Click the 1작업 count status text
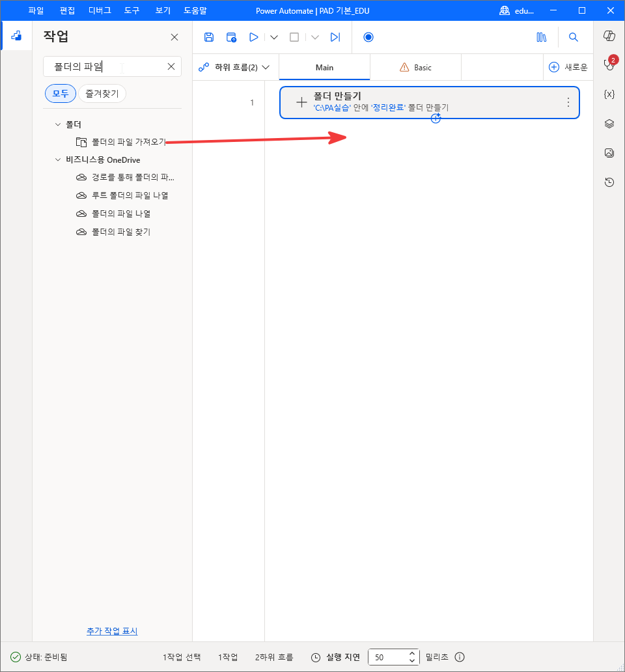Image resolution: width=625 pixels, height=672 pixels. pos(227,657)
